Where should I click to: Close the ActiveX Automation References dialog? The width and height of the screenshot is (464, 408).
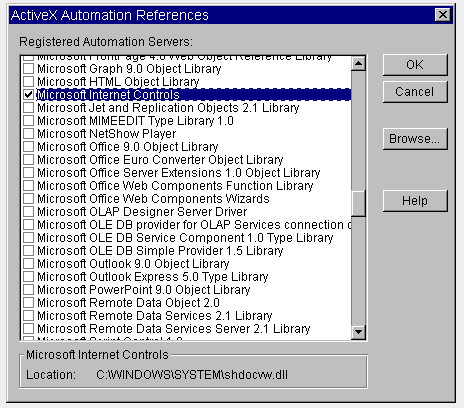(443, 15)
